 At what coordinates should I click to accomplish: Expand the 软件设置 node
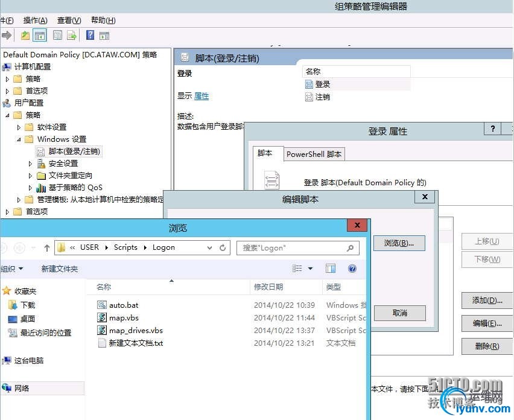[19, 127]
